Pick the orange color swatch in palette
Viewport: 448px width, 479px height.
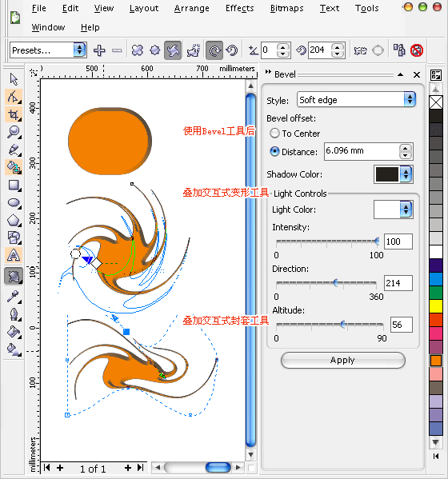[436, 361]
